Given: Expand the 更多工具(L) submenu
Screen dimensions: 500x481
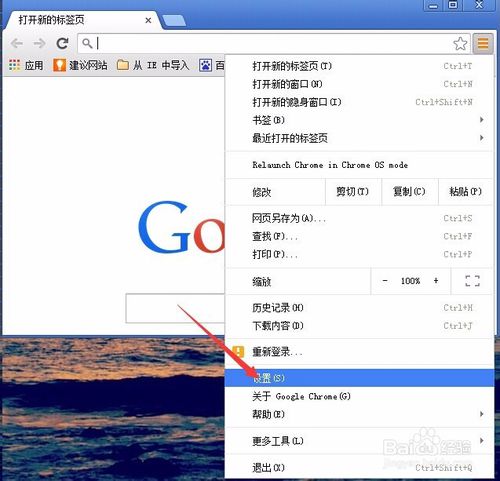Looking at the screenshot, I should click(x=359, y=441).
